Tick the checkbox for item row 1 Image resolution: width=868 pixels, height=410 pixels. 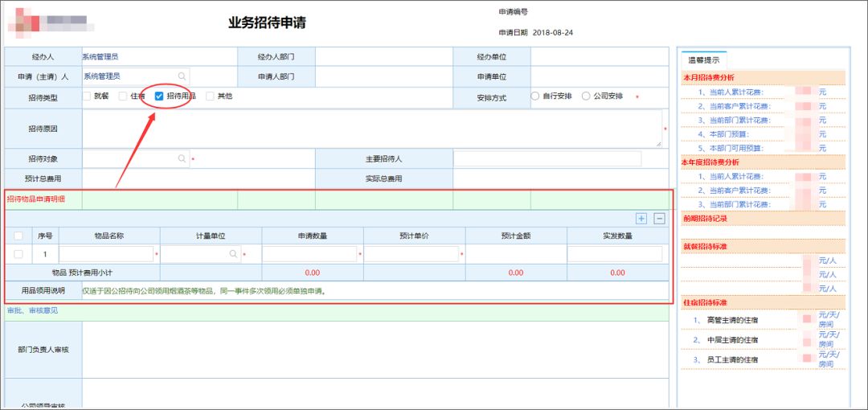18,254
